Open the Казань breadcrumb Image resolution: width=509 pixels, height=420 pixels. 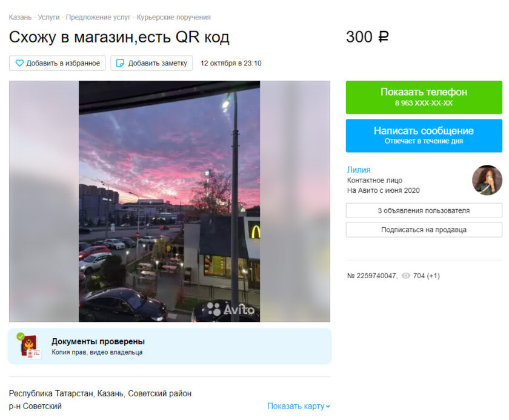tap(20, 17)
